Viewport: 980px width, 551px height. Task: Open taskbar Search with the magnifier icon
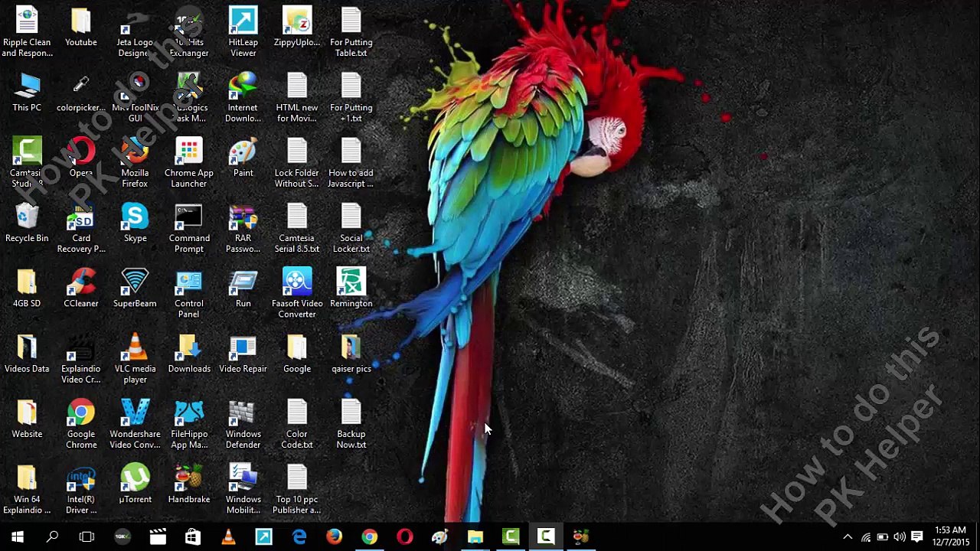pyautogui.click(x=52, y=536)
